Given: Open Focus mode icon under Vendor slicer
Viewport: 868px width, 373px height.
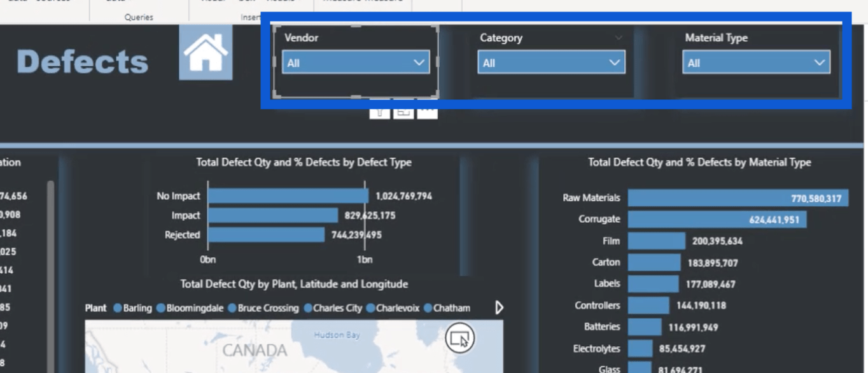Looking at the screenshot, I should coord(403,112).
